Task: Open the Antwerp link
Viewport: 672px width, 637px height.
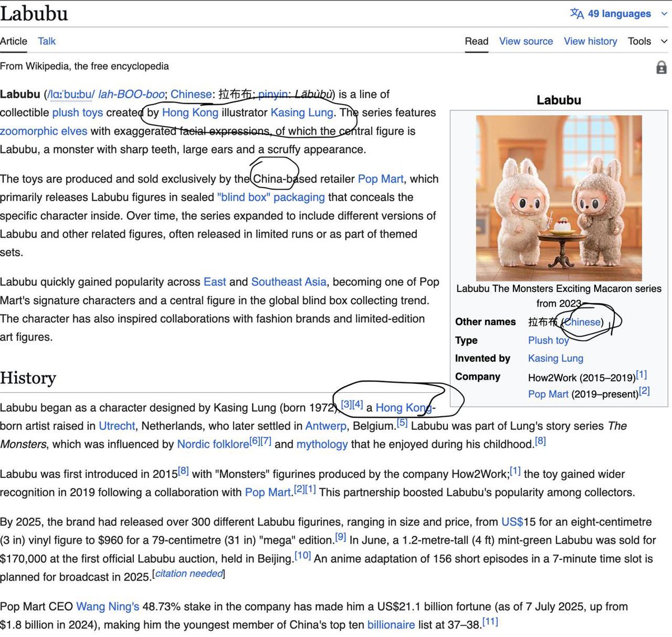Action: coord(326,426)
